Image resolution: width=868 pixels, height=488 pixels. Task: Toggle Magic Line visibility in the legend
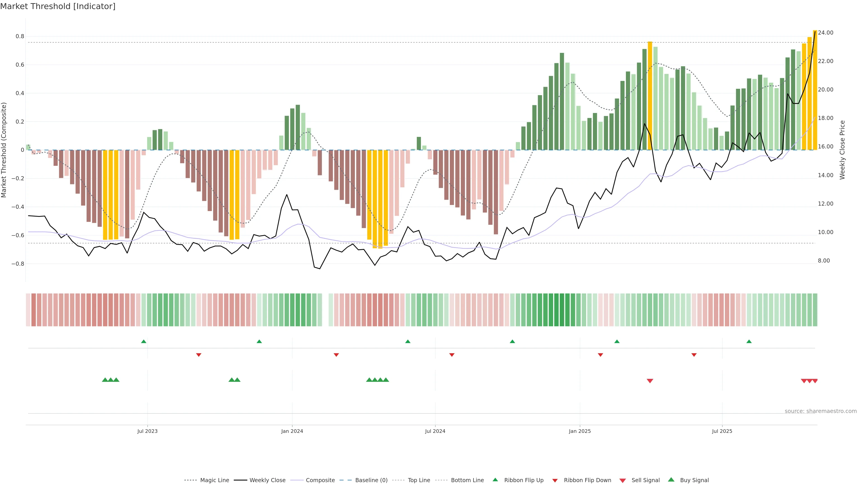click(214, 480)
